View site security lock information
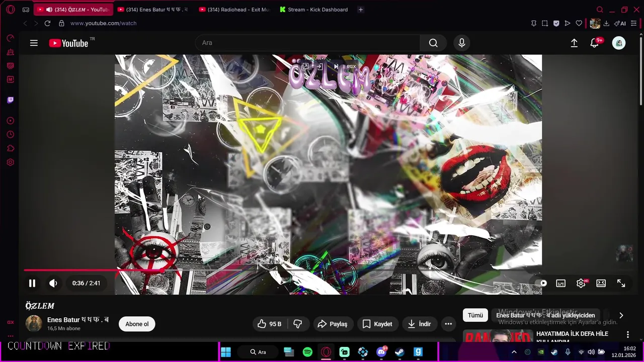The height and width of the screenshot is (362, 644). 61,23
